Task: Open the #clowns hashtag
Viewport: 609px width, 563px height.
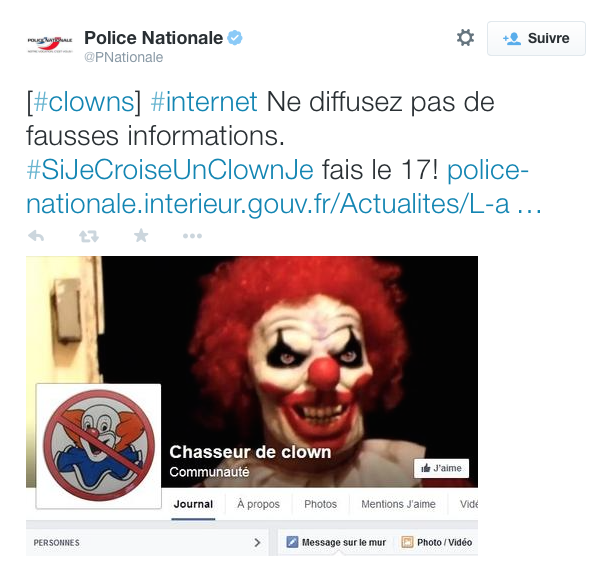Action: tap(84, 102)
